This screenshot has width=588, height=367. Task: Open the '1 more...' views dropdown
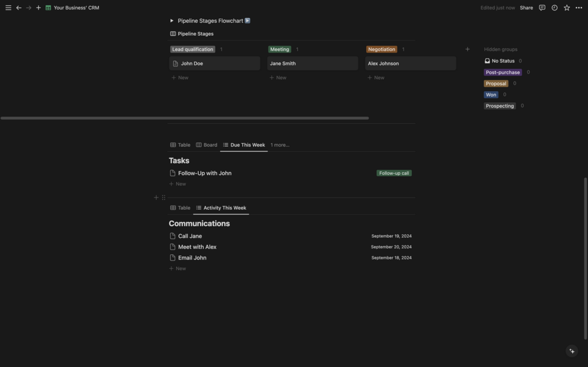(x=280, y=145)
